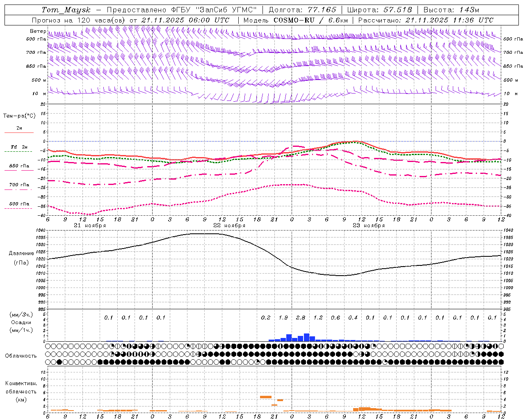525x420 pixels.
Task: Click the Модель COSMO-RU / 6.6км label
Action: 296,20
